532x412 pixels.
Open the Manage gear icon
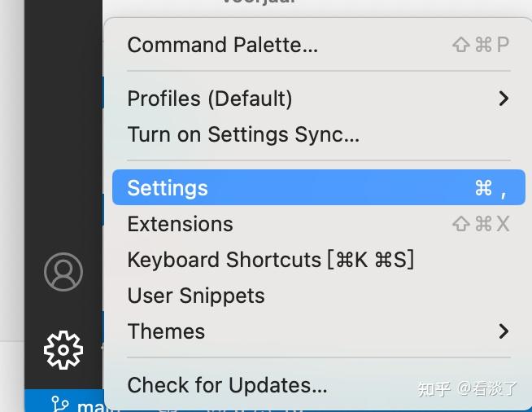coord(63,350)
